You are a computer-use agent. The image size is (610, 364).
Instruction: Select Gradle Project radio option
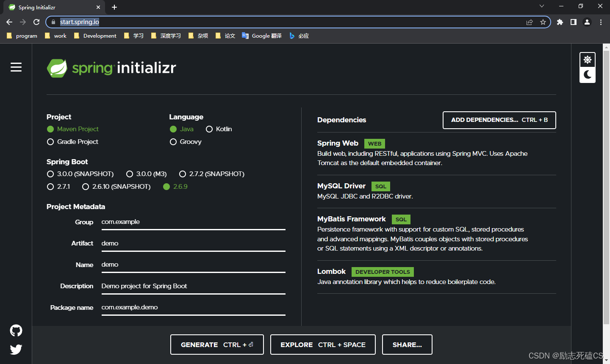point(72,142)
